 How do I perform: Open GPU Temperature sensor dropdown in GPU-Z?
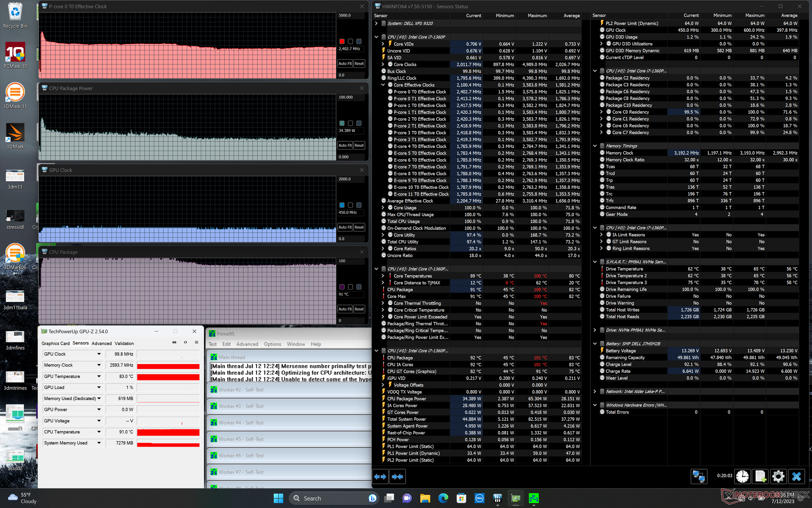pos(99,376)
